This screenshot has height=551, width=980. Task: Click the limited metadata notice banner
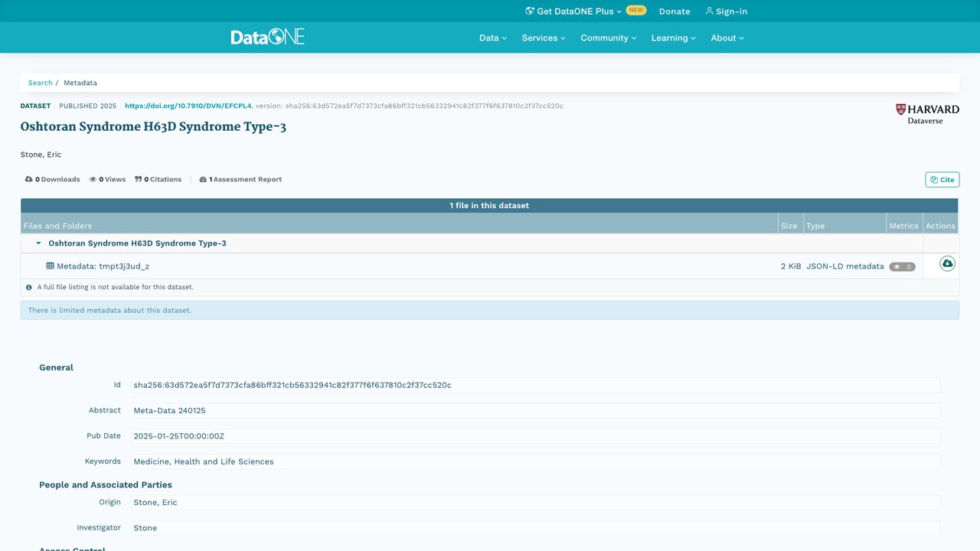490,310
